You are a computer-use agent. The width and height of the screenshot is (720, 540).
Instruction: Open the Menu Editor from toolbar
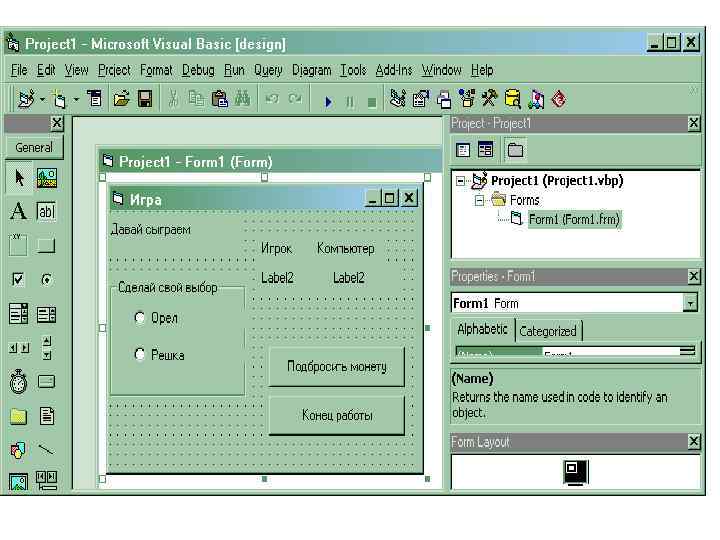pos(95,99)
